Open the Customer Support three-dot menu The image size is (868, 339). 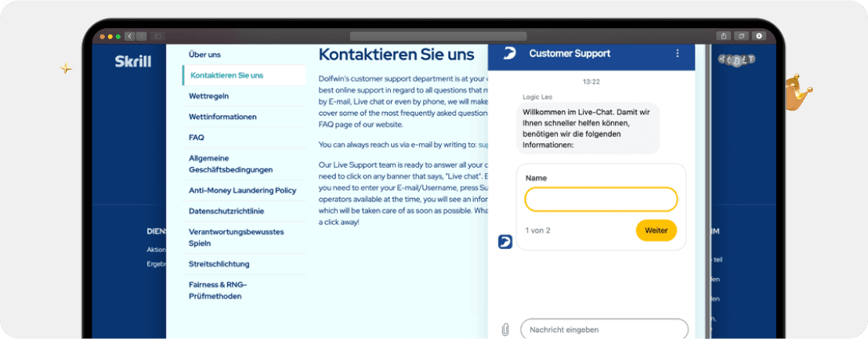[677, 54]
